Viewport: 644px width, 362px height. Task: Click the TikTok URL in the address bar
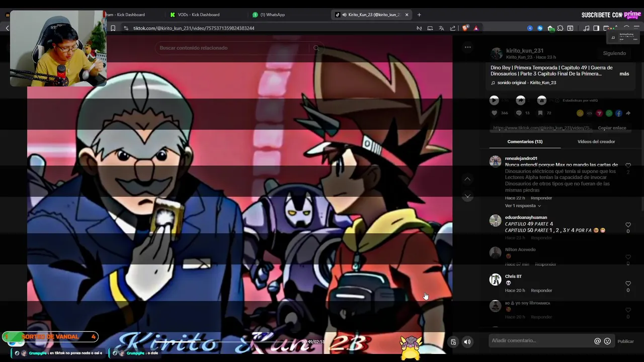pos(194,28)
